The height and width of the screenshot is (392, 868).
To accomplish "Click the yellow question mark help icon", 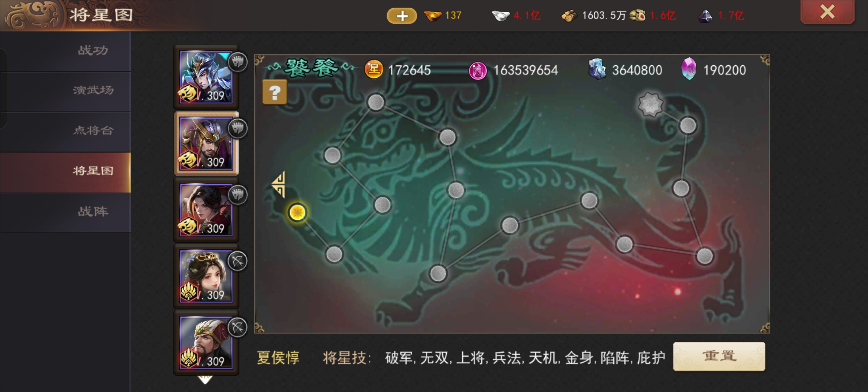I will pyautogui.click(x=275, y=92).
